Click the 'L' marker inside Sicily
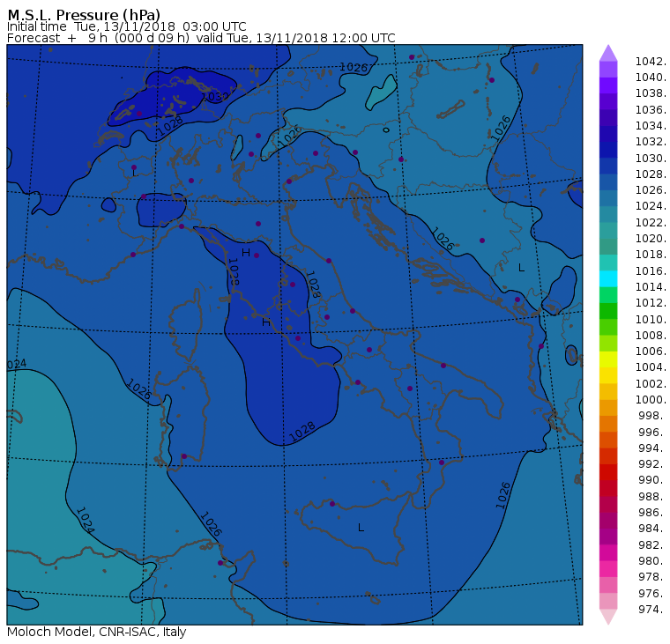670x644 pixels. [x=361, y=528]
